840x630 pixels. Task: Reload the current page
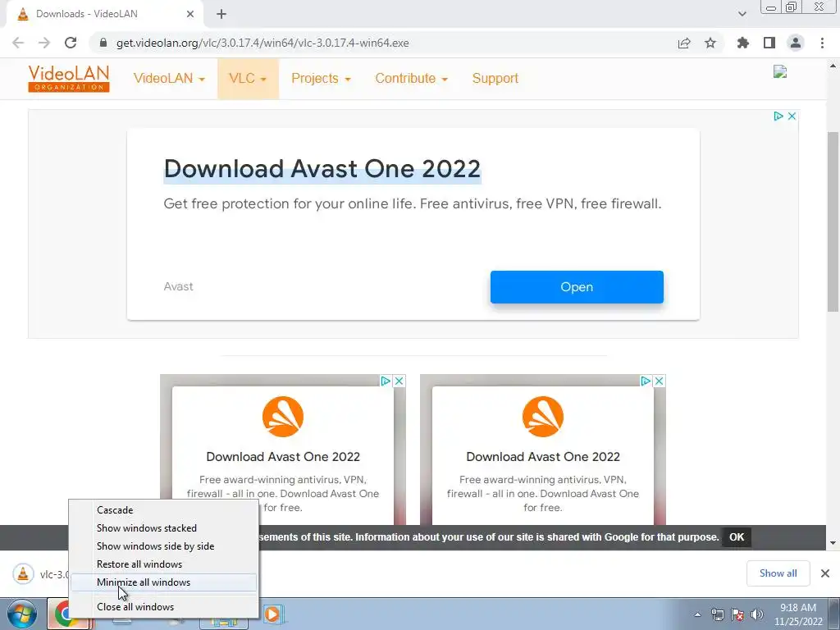(71, 43)
